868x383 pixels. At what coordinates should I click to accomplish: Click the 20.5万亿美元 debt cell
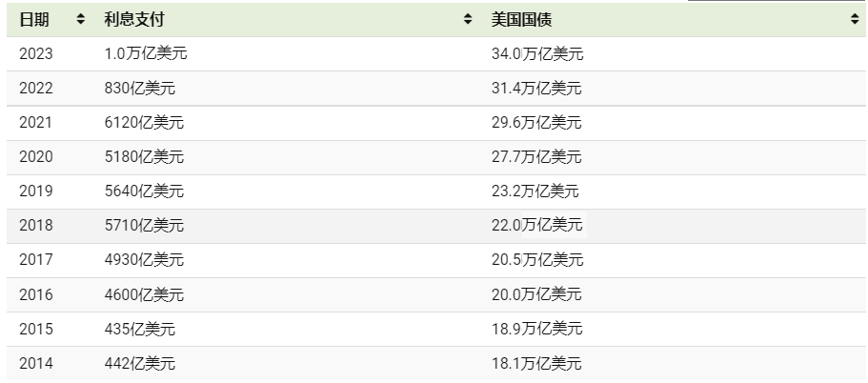(x=536, y=260)
